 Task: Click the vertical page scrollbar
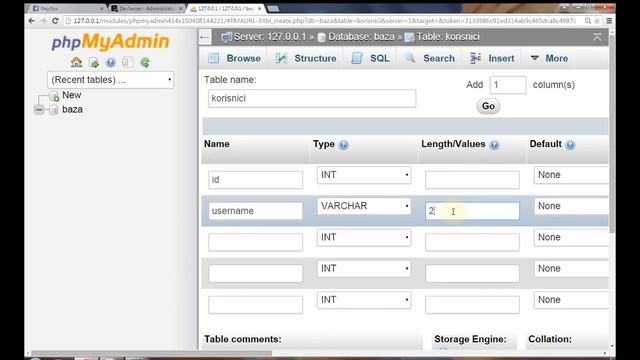[x=612, y=133]
